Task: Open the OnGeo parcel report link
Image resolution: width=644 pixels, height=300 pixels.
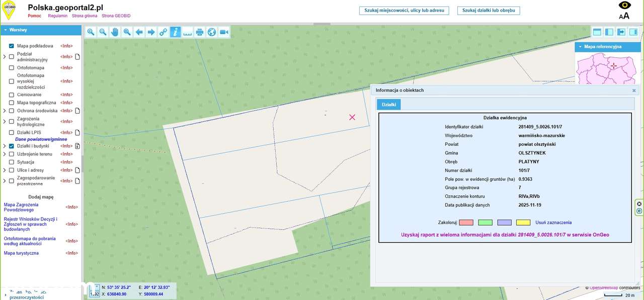Action: (505, 235)
